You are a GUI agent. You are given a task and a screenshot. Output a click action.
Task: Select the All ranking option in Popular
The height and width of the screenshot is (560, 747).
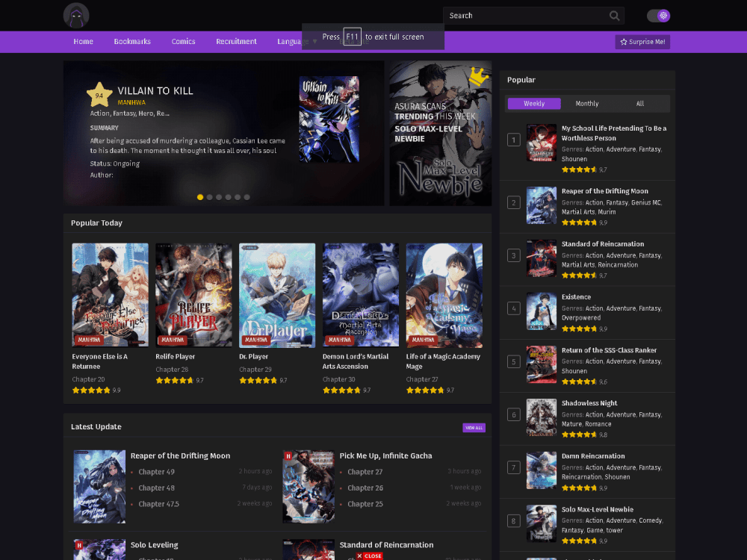pyautogui.click(x=639, y=103)
